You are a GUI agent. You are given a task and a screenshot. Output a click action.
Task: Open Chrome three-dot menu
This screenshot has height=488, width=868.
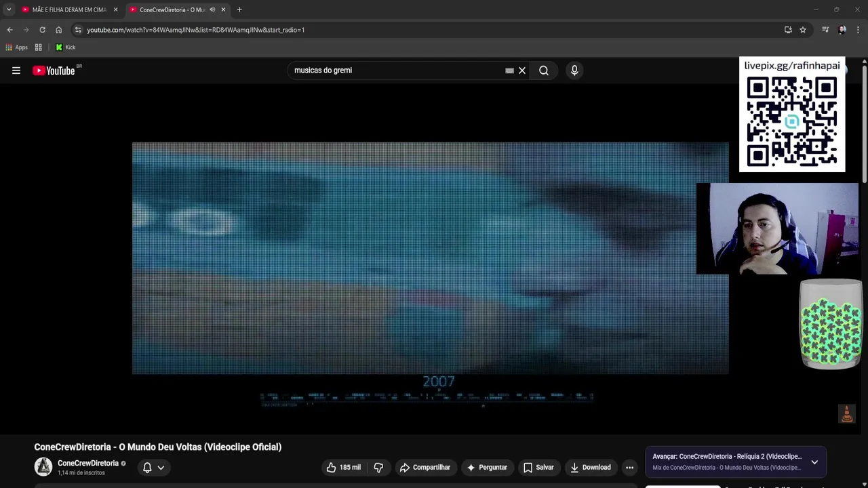pos(858,30)
